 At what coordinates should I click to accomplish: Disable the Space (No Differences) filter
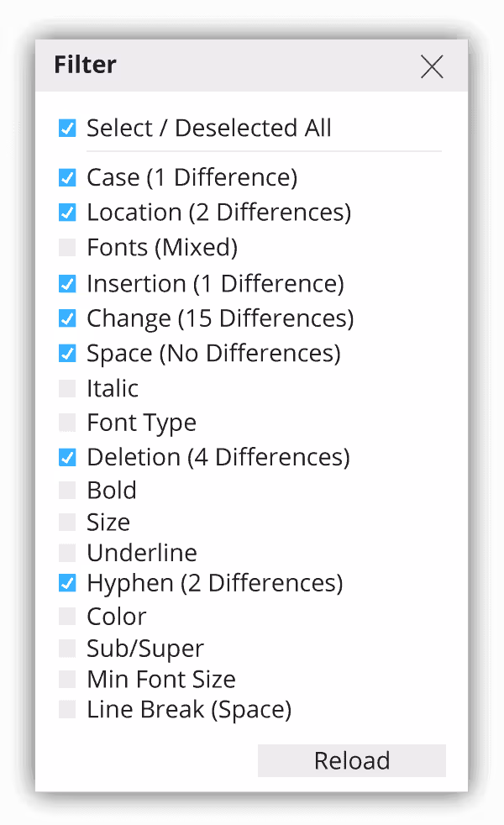pyautogui.click(x=67, y=353)
